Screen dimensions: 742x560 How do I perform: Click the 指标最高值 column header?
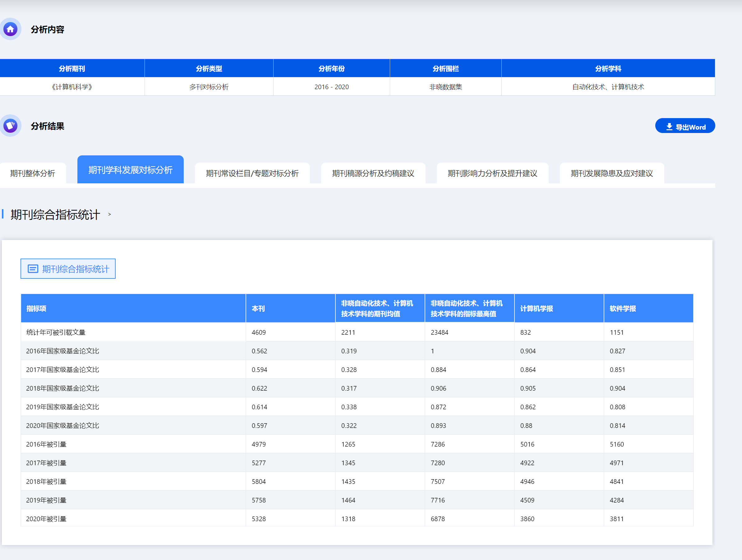(470, 308)
